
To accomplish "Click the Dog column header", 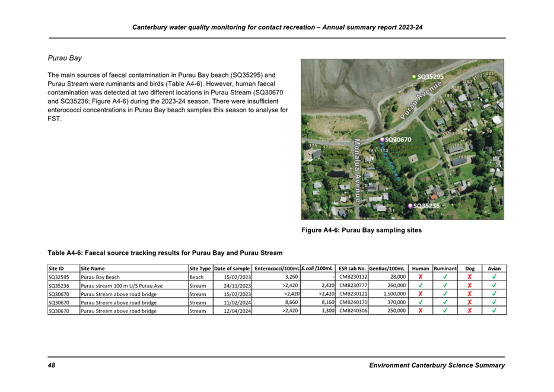I will 470,269.
